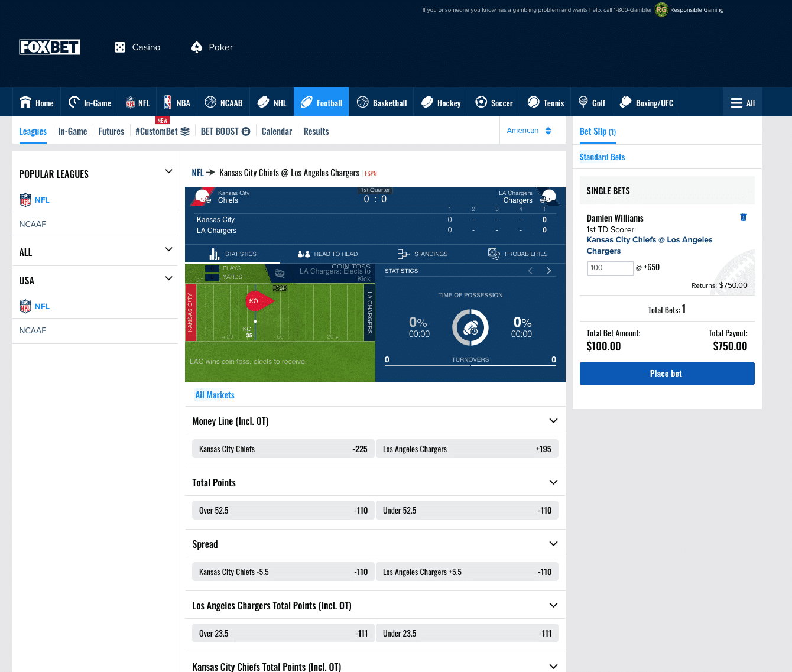The image size is (792, 672).
Task: Open the American odds format dropdown
Action: (529, 131)
